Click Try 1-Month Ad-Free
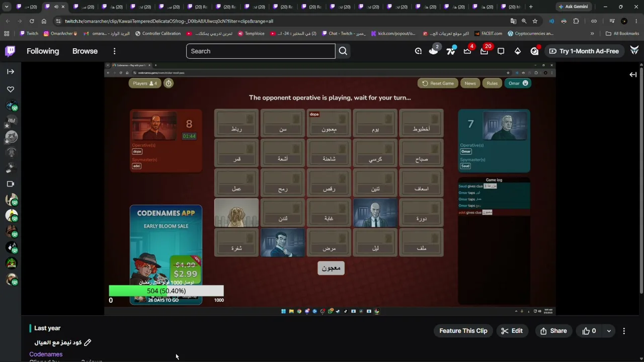 (x=583, y=51)
